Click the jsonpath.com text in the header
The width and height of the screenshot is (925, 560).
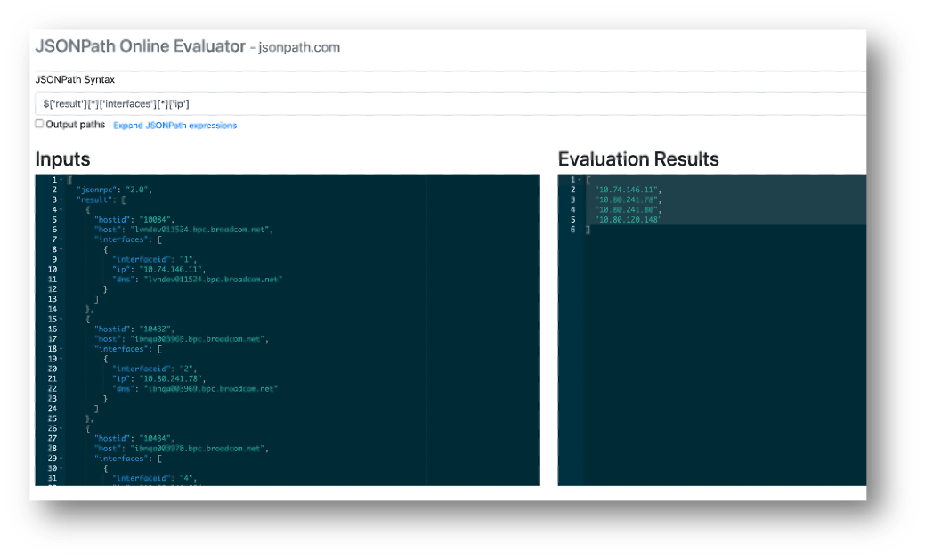point(299,47)
